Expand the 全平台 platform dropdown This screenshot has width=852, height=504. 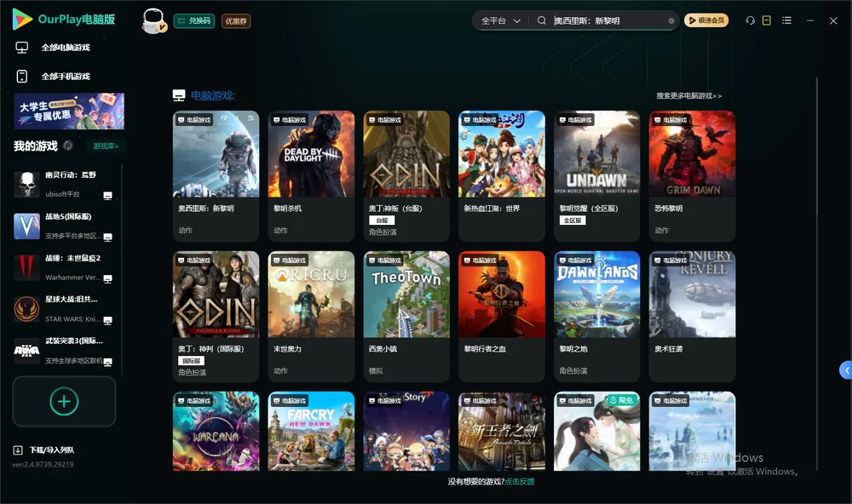(x=500, y=20)
